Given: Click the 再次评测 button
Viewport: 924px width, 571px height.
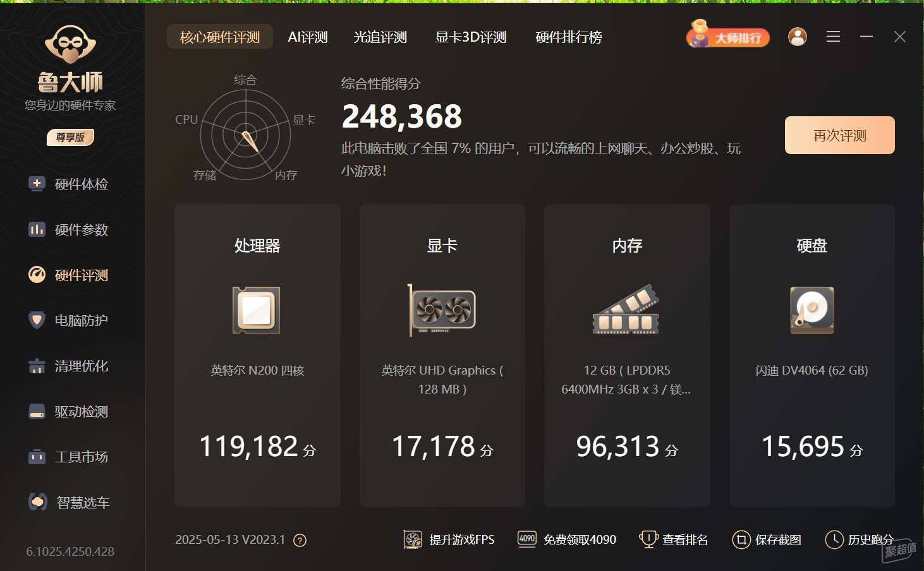Looking at the screenshot, I should click(839, 135).
